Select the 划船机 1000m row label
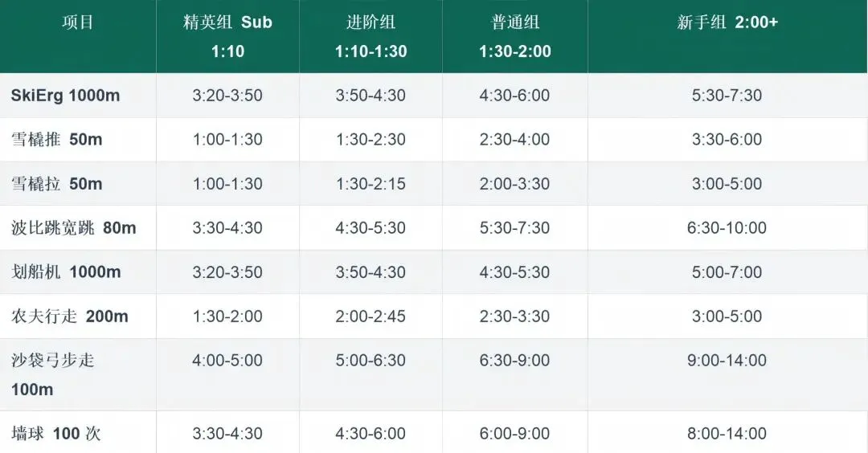The height and width of the screenshot is (453, 868). click(66, 272)
